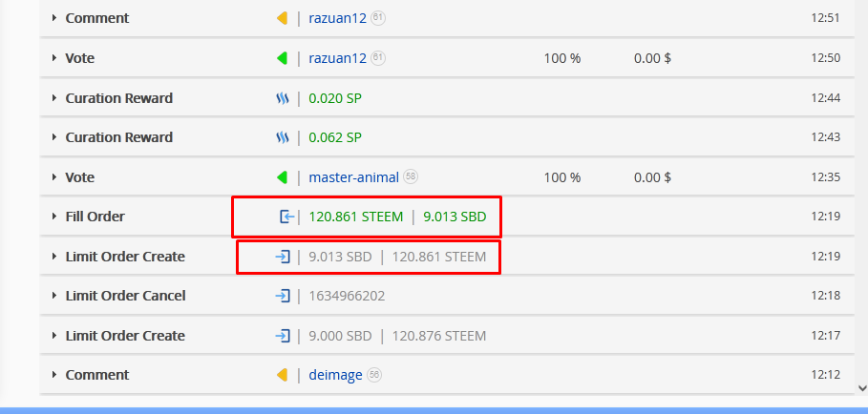Open razuan12 profile link in Comment row
The width and height of the screenshot is (868, 414).
pyautogui.click(x=338, y=18)
